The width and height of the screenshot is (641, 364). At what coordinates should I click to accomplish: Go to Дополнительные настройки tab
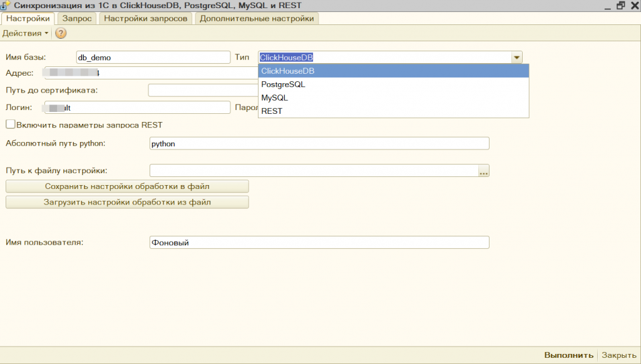257,18
